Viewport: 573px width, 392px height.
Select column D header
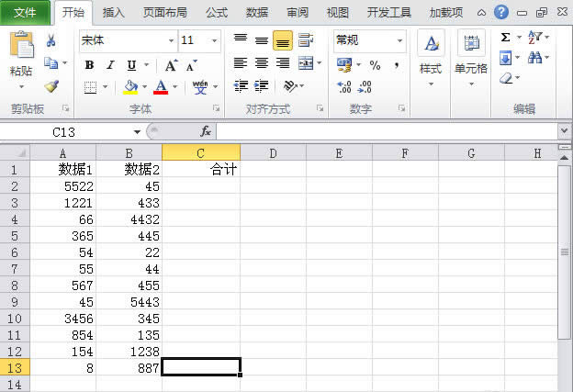pyautogui.click(x=273, y=152)
